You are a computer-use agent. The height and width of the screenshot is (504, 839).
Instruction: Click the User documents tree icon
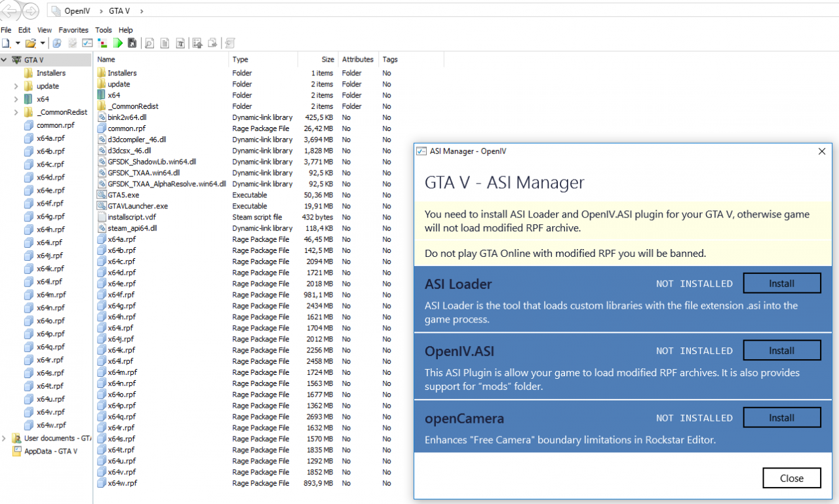[18, 438]
